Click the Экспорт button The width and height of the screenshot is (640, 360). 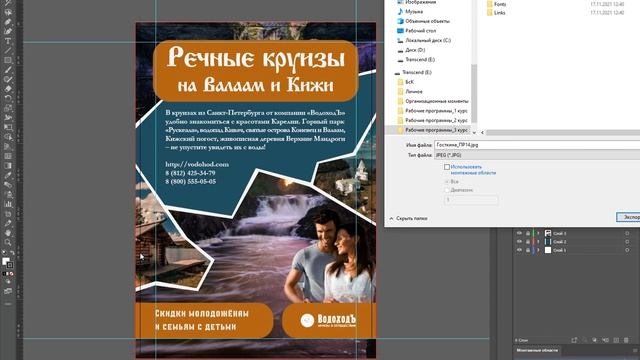pyautogui.click(x=629, y=217)
